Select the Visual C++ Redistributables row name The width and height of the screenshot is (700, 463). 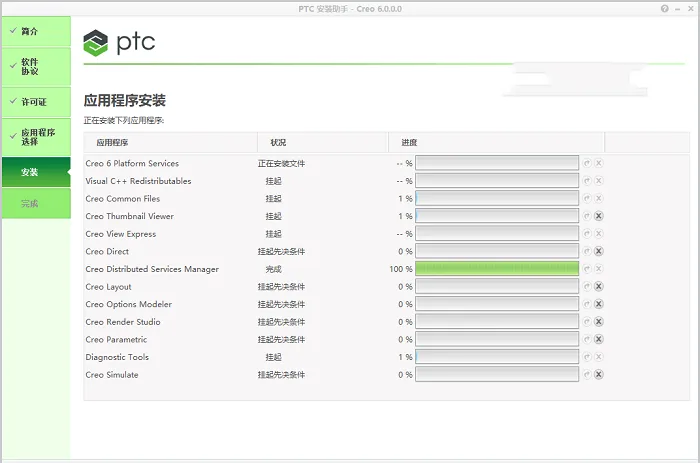[x=138, y=181]
